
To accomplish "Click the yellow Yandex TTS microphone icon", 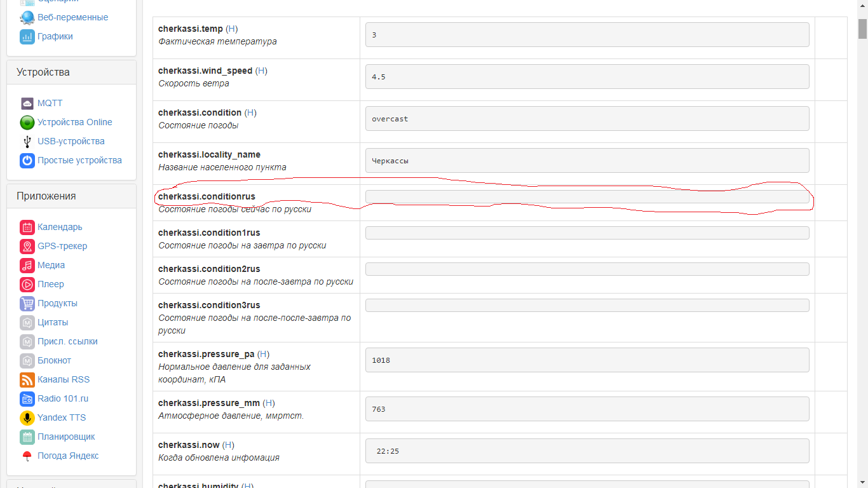I will (27, 417).
